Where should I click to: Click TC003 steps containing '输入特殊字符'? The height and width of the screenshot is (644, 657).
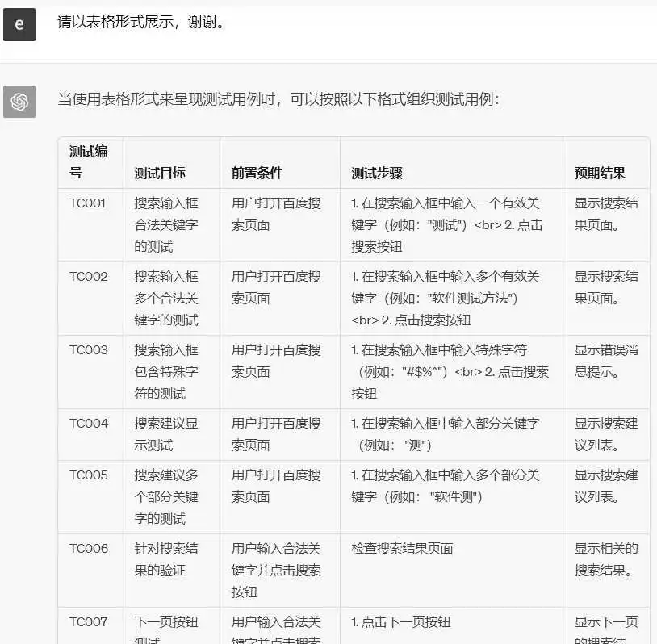(x=450, y=372)
